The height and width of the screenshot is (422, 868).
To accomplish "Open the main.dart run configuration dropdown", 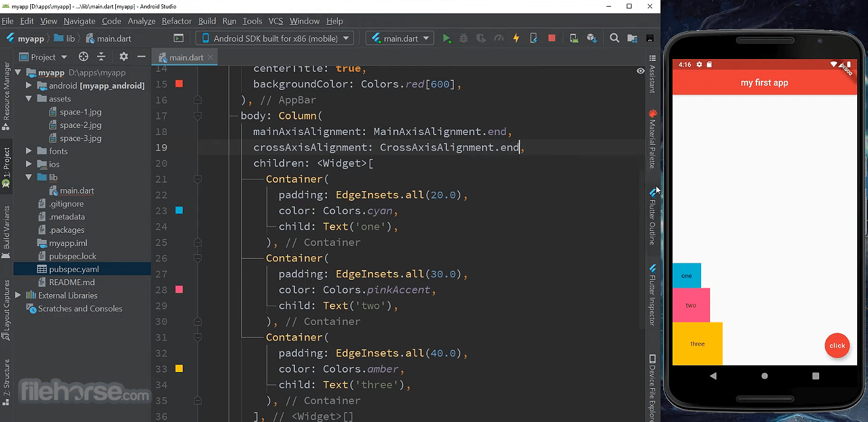I will (400, 38).
